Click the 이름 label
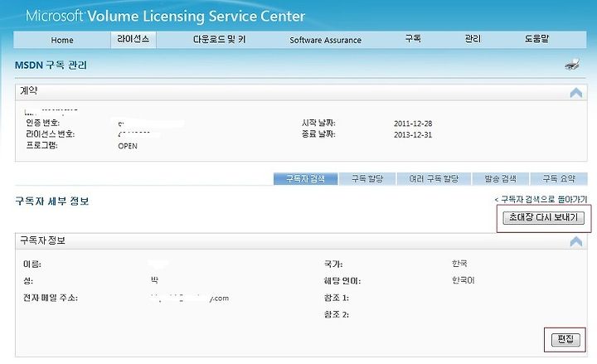 (32, 264)
